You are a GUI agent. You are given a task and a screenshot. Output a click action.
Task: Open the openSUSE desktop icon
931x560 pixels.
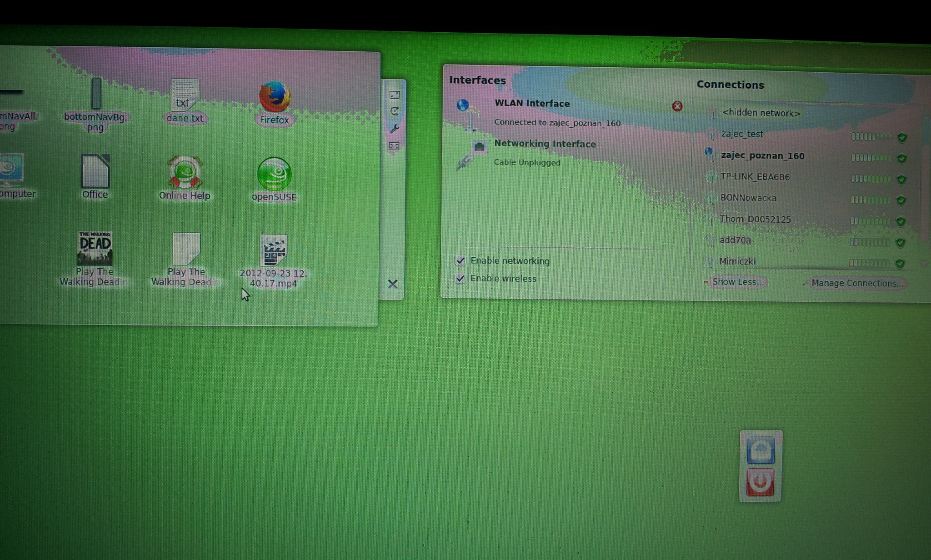point(274,175)
